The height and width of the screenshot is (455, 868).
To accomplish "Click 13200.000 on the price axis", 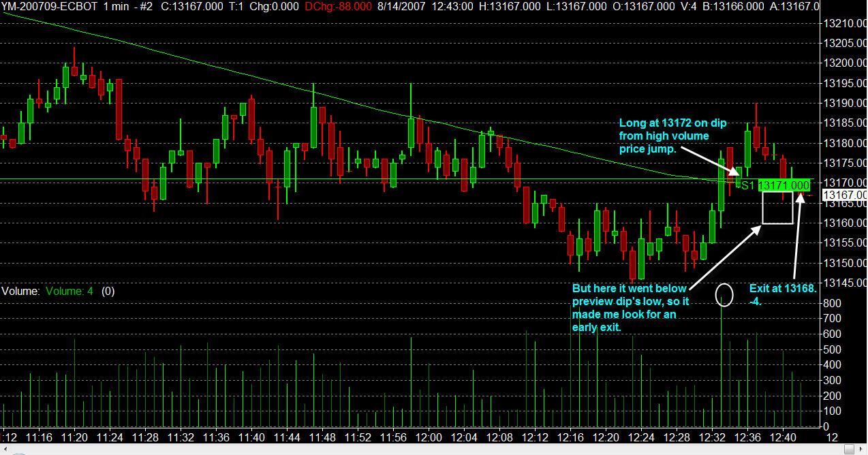I will (845, 63).
